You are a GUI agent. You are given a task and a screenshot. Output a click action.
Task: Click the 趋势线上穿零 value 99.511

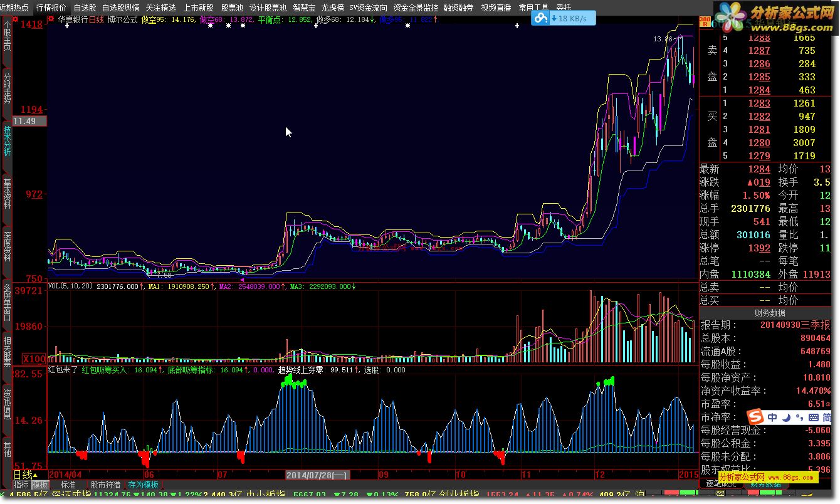[x=342, y=370]
